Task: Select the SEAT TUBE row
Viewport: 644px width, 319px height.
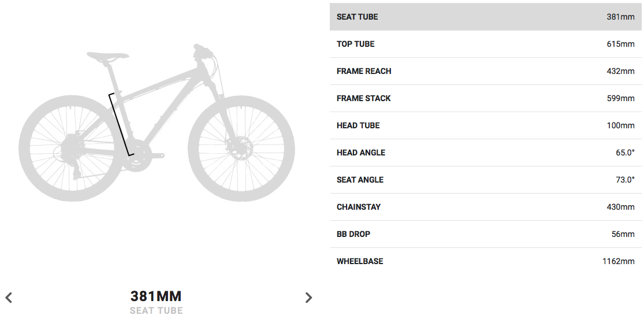Action: point(486,17)
